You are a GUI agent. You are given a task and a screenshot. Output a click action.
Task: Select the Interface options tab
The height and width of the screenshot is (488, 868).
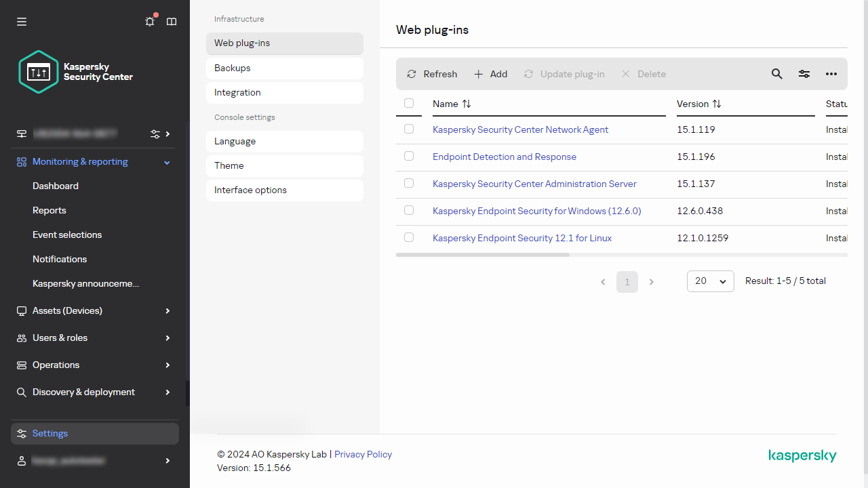pyautogui.click(x=285, y=190)
